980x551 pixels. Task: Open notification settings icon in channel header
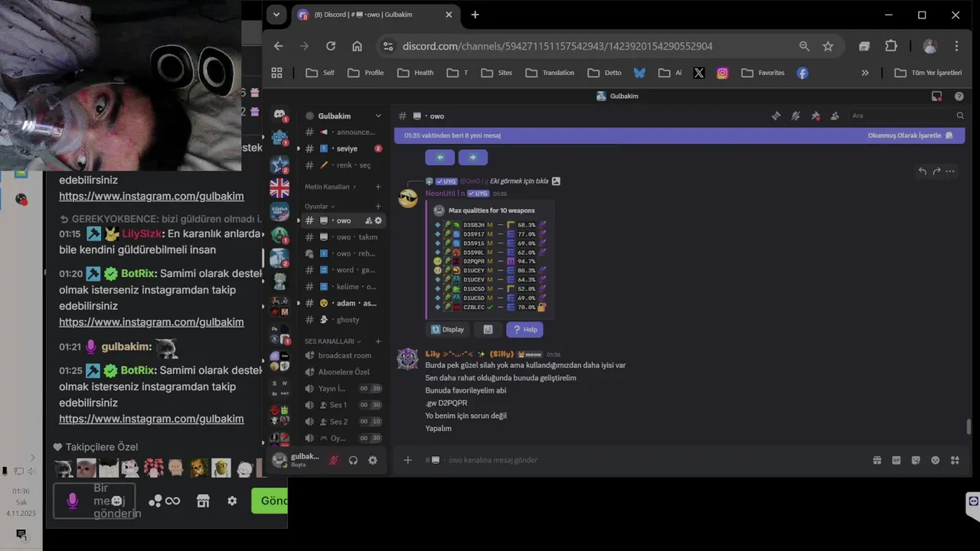click(x=795, y=116)
